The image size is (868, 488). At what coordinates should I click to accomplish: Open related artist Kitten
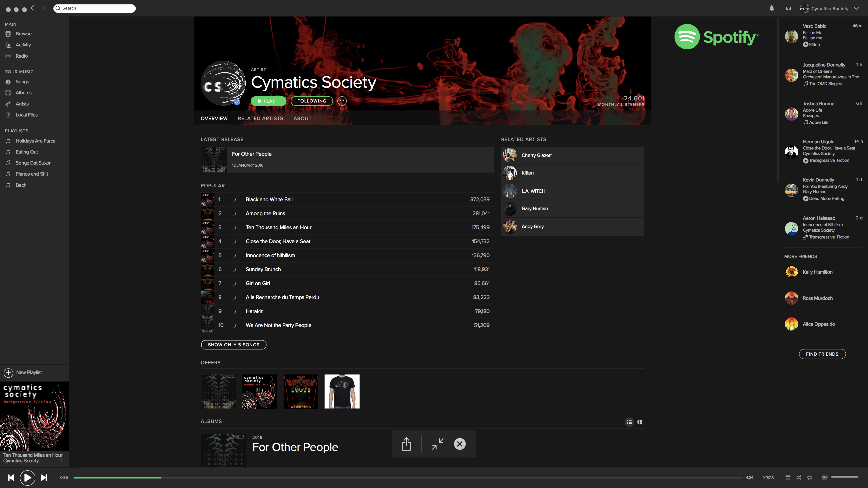(573, 173)
